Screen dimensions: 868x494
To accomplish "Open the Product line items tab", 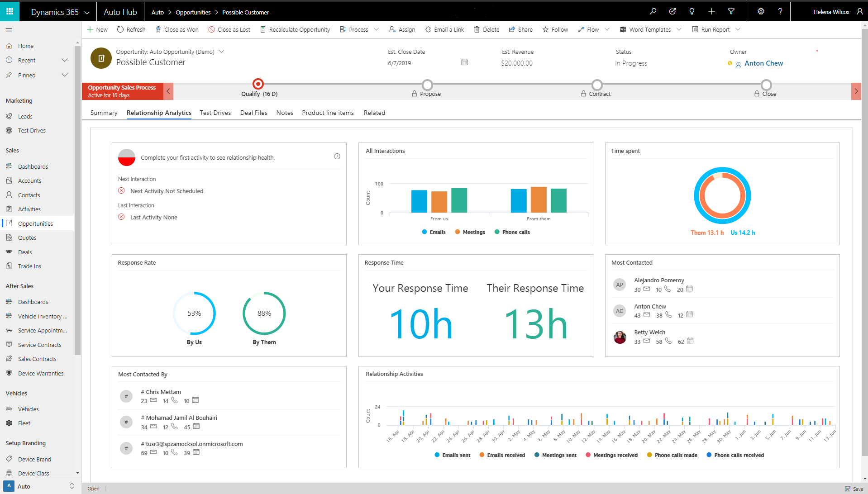I will pyautogui.click(x=328, y=113).
